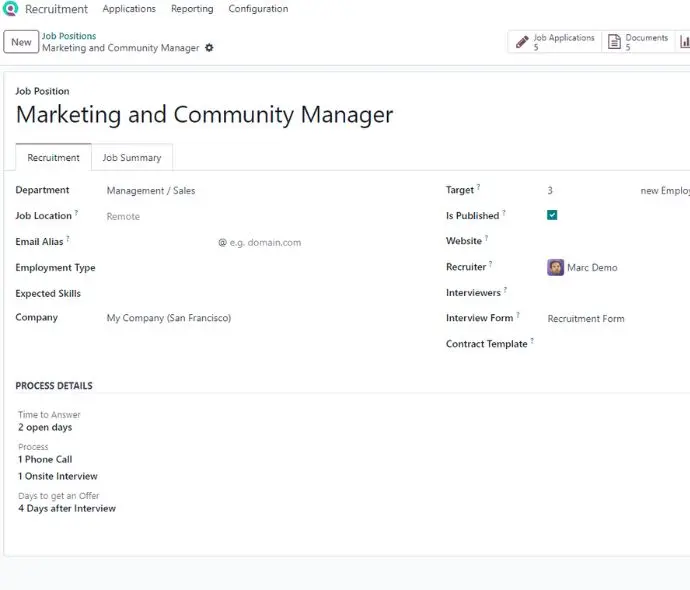The height and width of the screenshot is (590, 690).
Task: Click the New button
Action: [x=21, y=42]
